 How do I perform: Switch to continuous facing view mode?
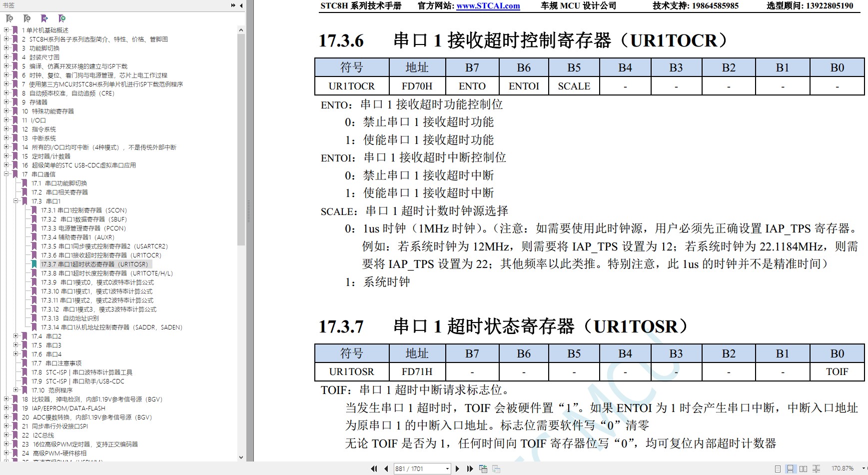coord(816,468)
